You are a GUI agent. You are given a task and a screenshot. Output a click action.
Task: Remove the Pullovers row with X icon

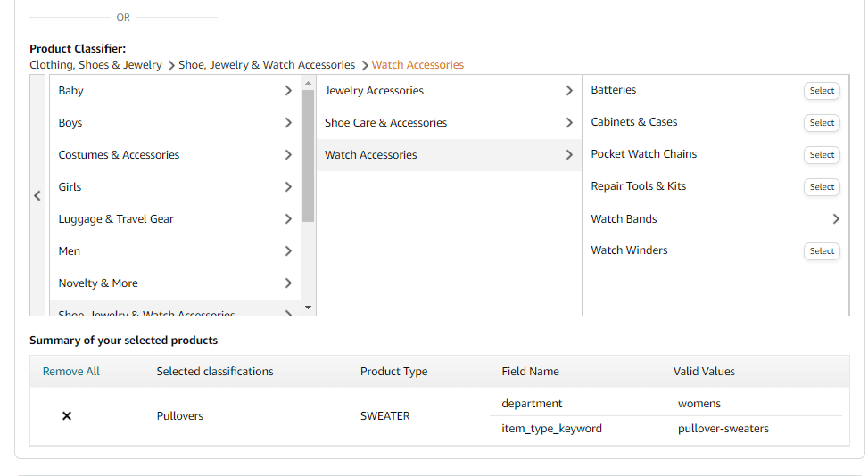[67, 416]
